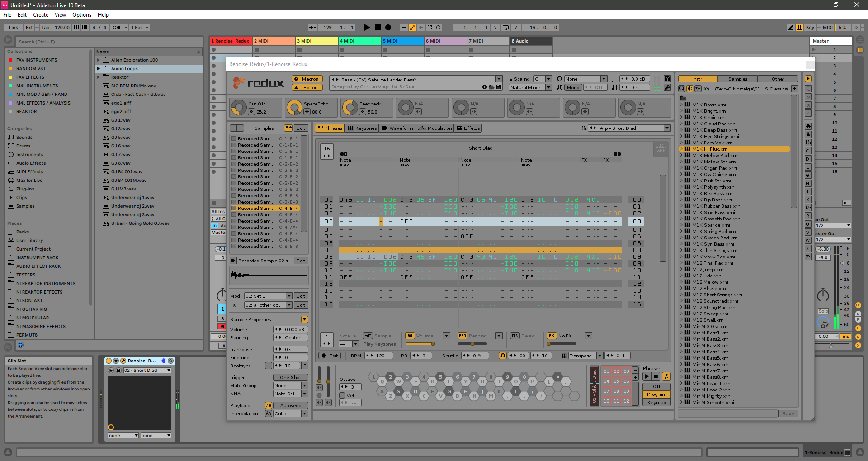Open the Arp - Short Diad phrase dropdown

point(667,128)
